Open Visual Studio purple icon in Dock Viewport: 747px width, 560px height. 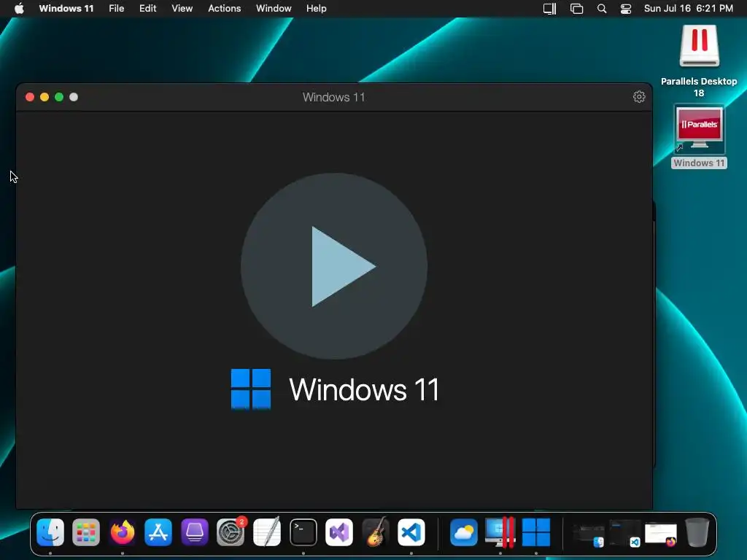click(x=339, y=532)
